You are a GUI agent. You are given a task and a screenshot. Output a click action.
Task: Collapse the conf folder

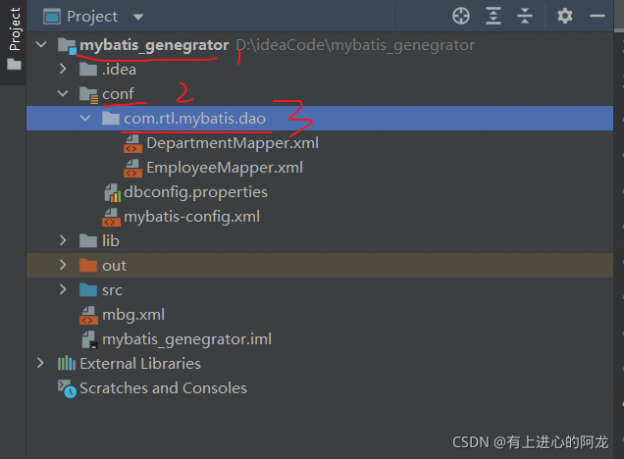[x=63, y=94]
